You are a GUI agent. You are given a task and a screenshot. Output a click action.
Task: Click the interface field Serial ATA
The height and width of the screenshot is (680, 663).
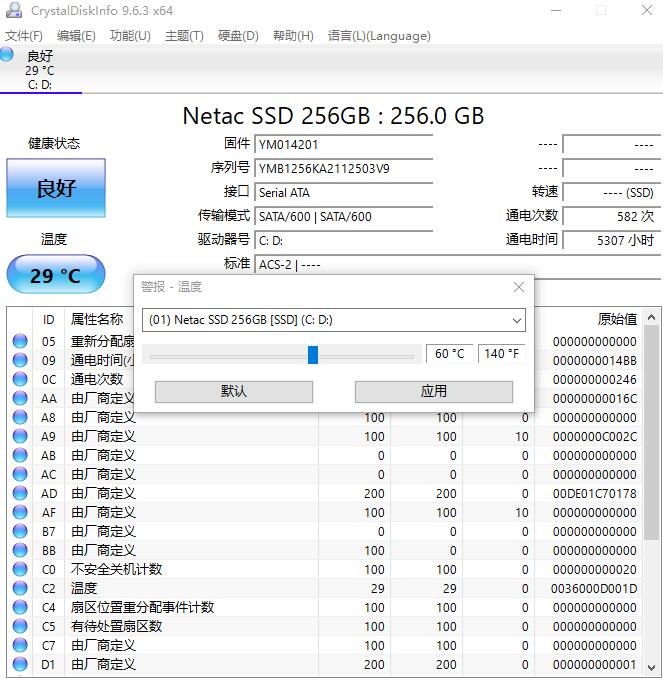click(x=343, y=192)
